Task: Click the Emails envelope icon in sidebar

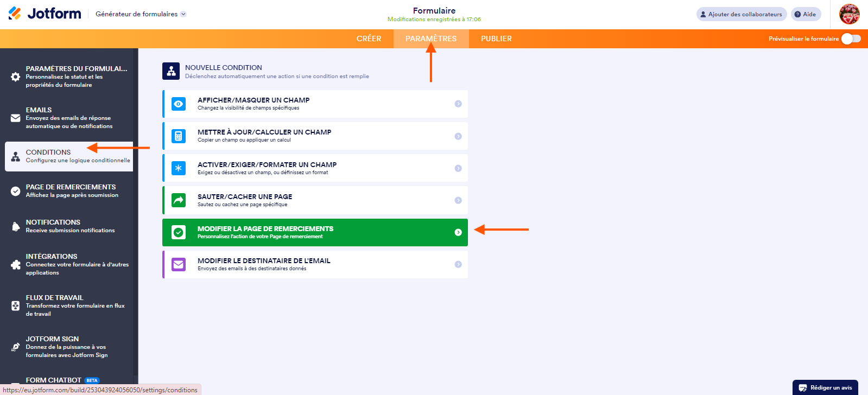Action: (16, 118)
